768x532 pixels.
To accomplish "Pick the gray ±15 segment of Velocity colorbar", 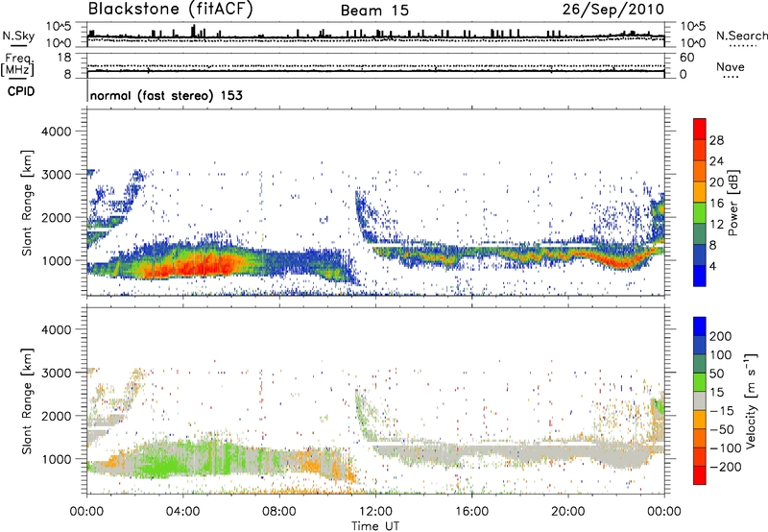I will [700, 401].
